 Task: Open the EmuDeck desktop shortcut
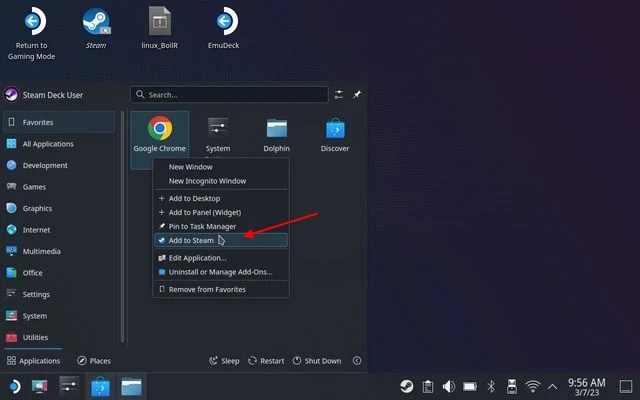tap(224, 28)
